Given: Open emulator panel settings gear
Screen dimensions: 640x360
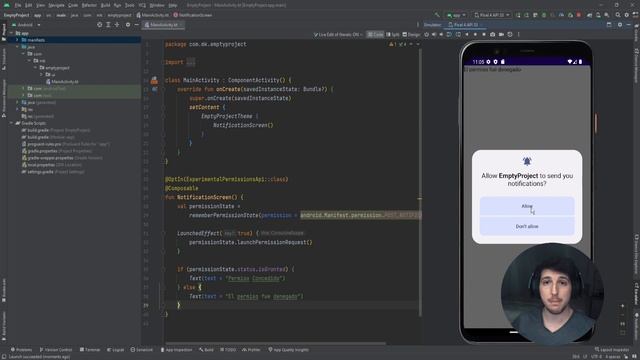Looking at the screenshot, I should coord(620,25).
